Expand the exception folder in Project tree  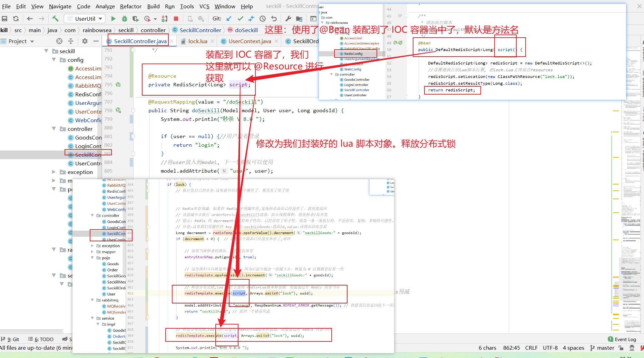(x=53, y=172)
